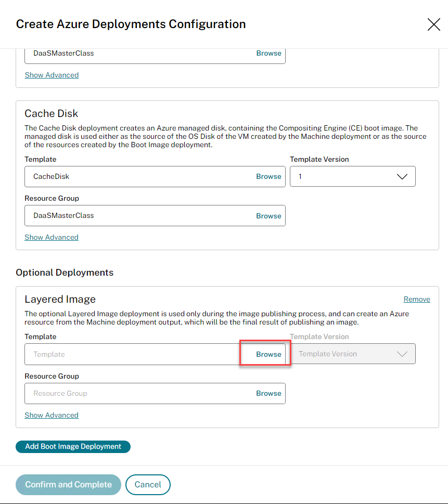Show Advanced options for Cache Disk

coord(52,238)
